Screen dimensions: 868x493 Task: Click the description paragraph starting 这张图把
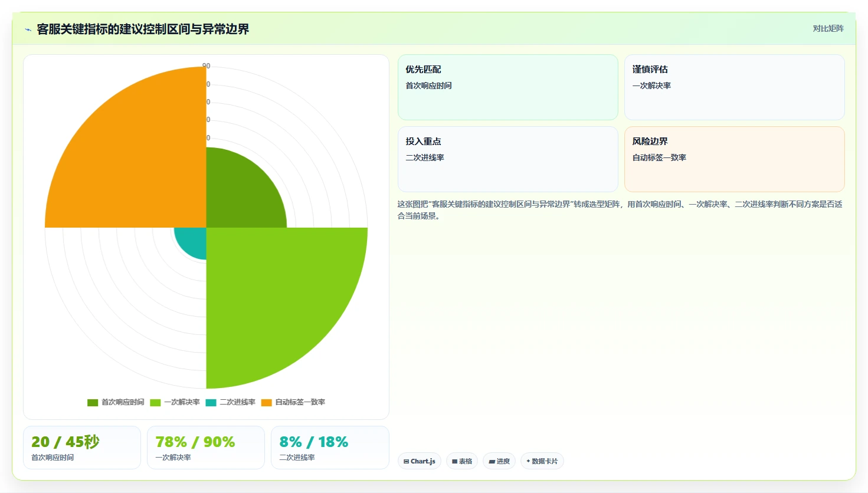(x=620, y=210)
